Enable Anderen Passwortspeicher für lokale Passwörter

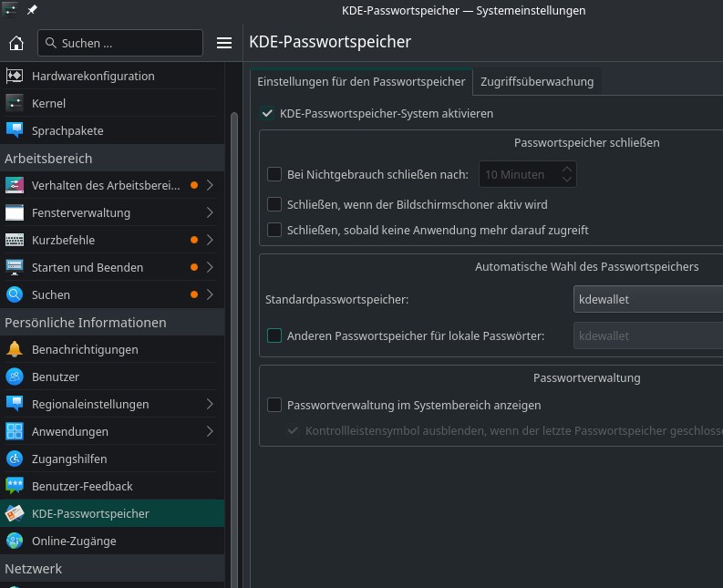click(x=274, y=335)
